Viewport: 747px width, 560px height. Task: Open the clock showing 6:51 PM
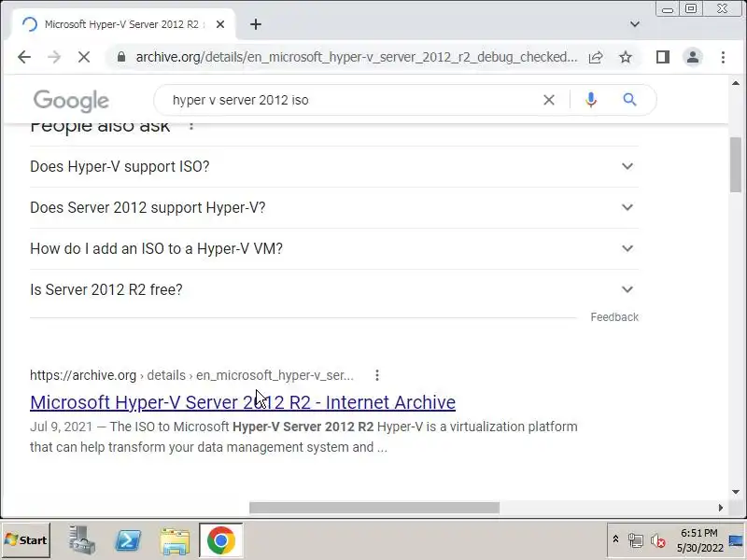tap(699, 540)
